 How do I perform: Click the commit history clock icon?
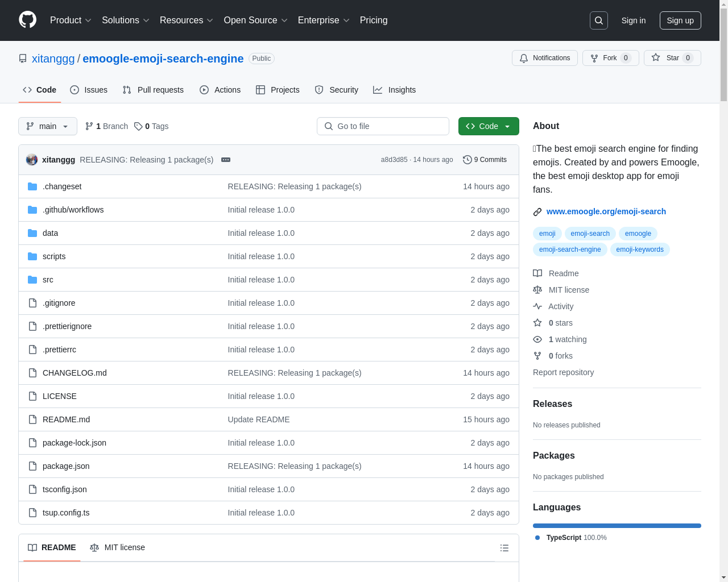pyautogui.click(x=468, y=160)
